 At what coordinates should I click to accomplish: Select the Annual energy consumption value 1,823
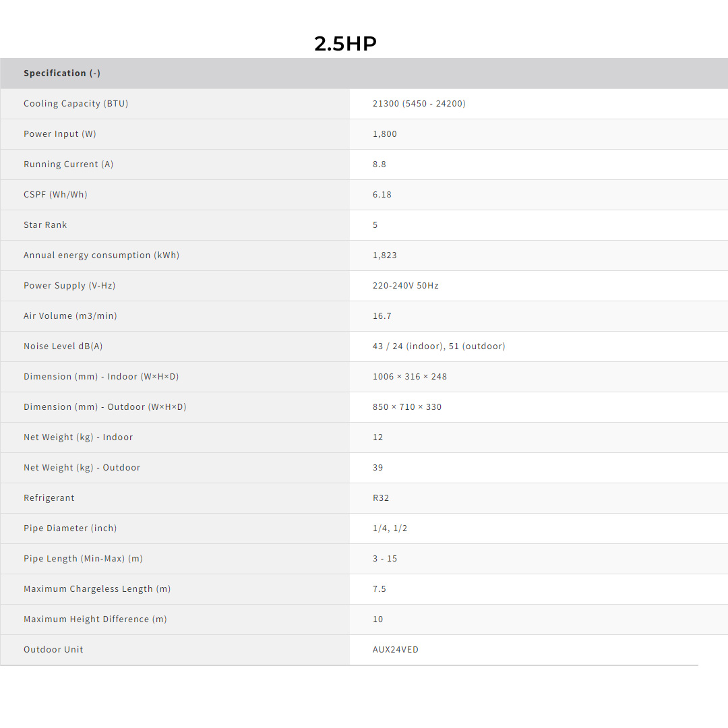click(385, 255)
